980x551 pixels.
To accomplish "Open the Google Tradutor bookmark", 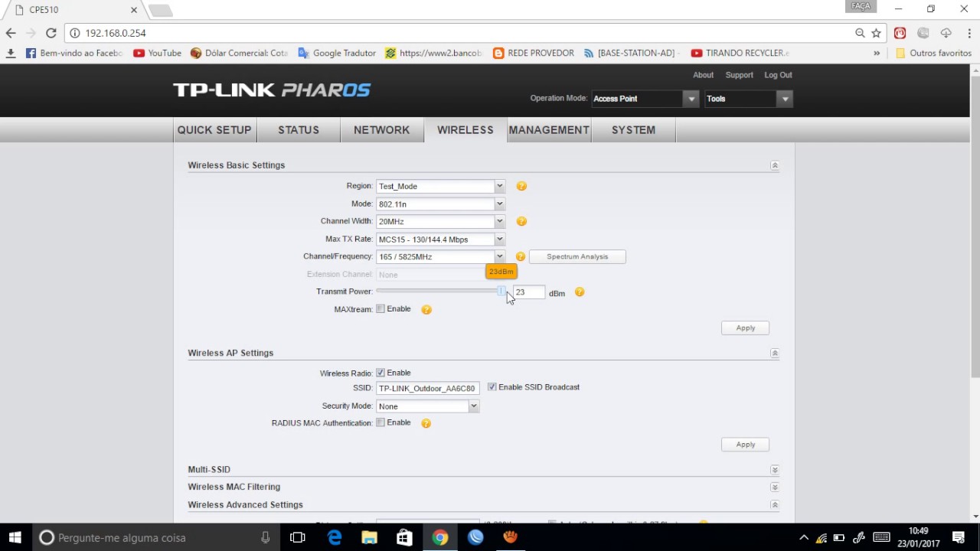I will tap(337, 53).
